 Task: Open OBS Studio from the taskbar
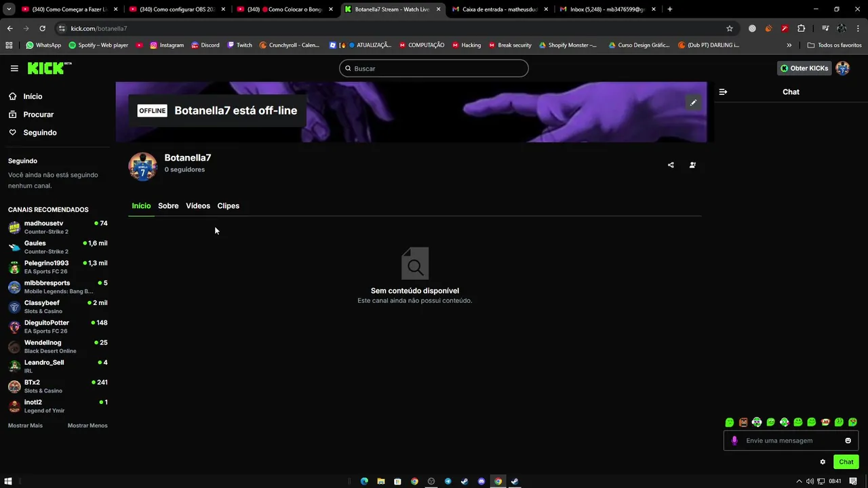pos(431,481)
